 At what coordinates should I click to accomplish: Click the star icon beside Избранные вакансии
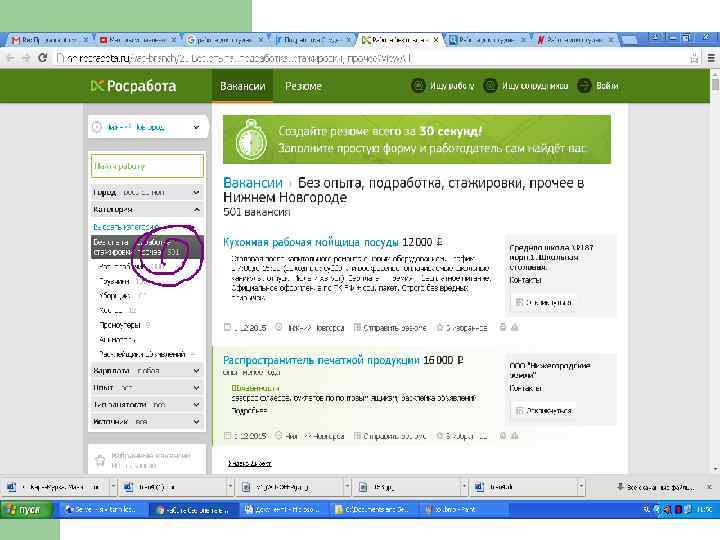(100, 460)
